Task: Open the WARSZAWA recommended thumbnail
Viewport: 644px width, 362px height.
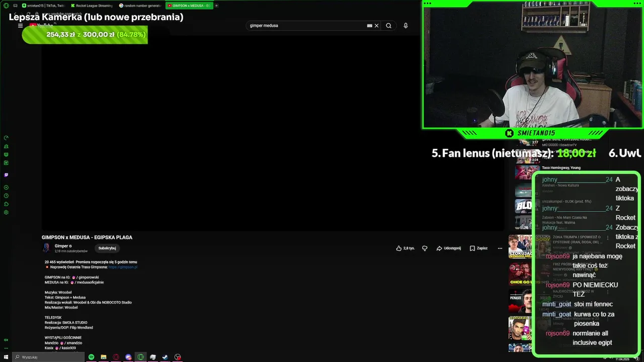Action: (x=520, y=328)
